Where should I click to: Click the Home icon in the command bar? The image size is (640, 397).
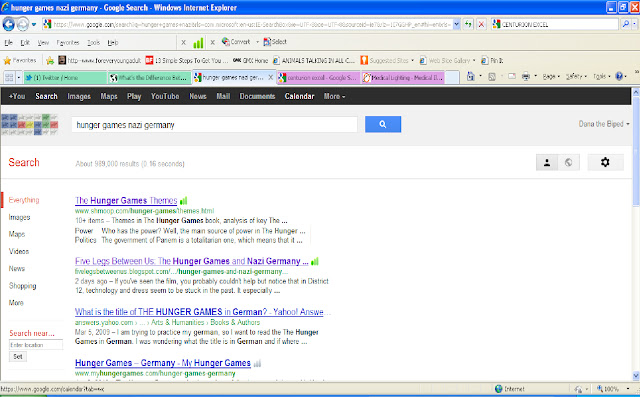tap(471, 76)
